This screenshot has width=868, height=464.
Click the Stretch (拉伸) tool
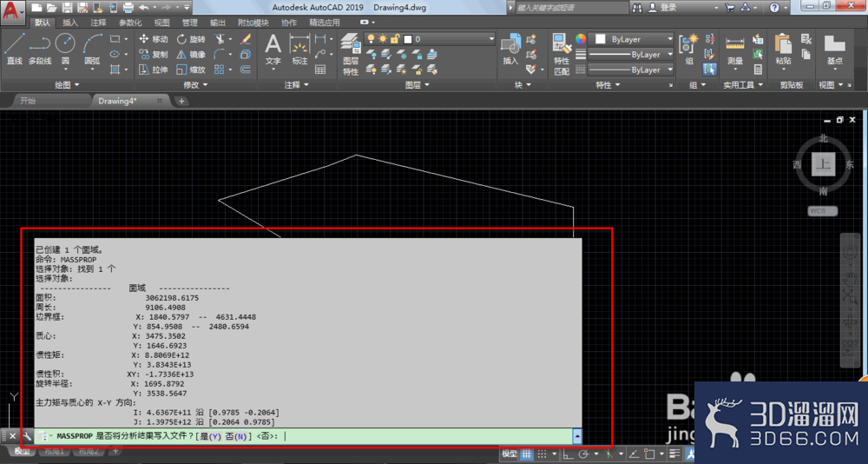coord(154,70)
